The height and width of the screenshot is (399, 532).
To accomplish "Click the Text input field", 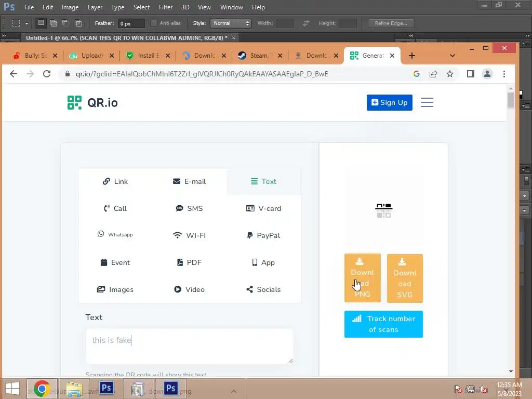I will pos(189,346).
